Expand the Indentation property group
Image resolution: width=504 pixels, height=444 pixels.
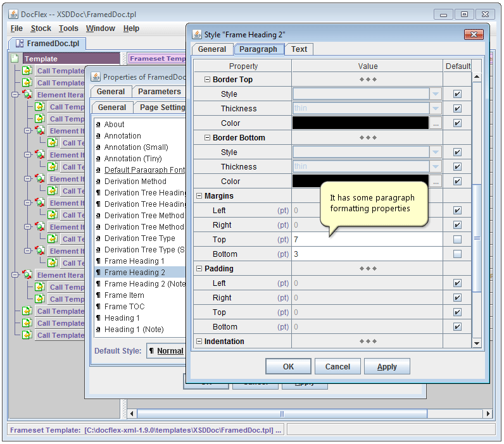tap(199, 342)
